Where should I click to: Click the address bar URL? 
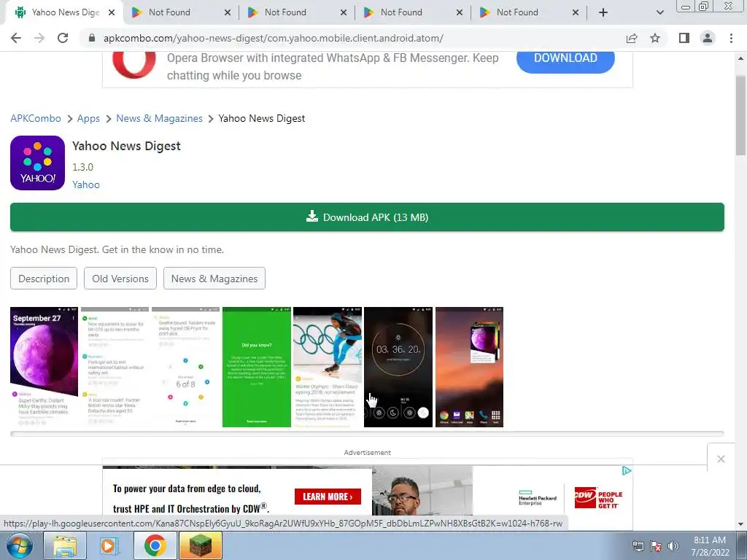(x=274, y=38)
